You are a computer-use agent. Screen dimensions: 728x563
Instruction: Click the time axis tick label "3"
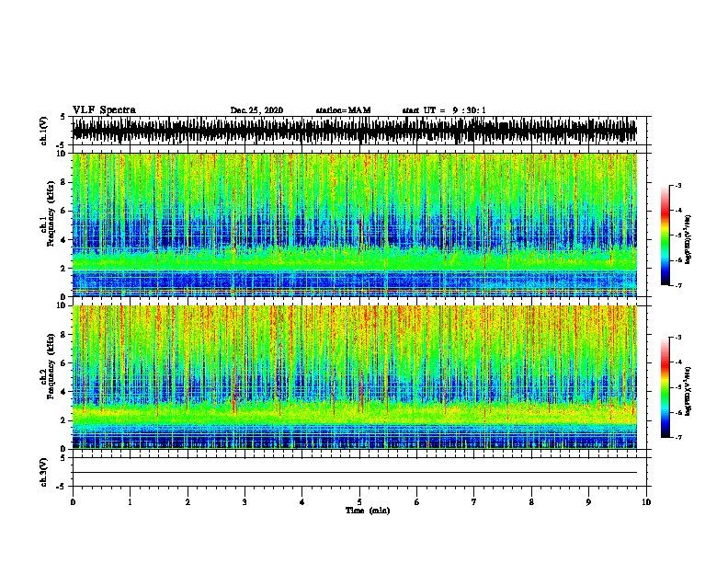pos(245,502)
